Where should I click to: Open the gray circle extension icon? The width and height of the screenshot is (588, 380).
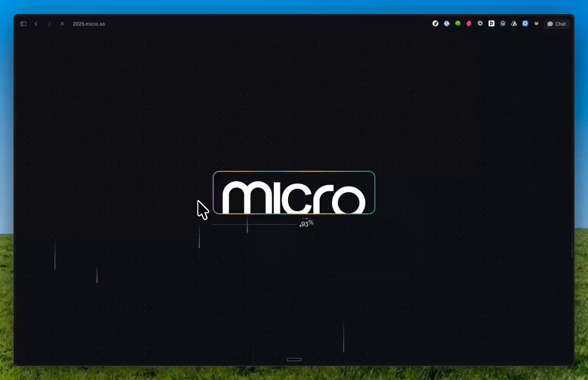[480, 24]
